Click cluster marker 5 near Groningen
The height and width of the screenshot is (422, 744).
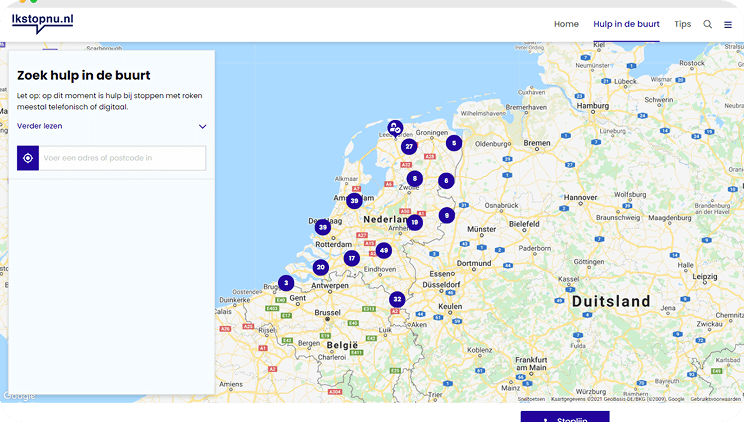(453, 143)
